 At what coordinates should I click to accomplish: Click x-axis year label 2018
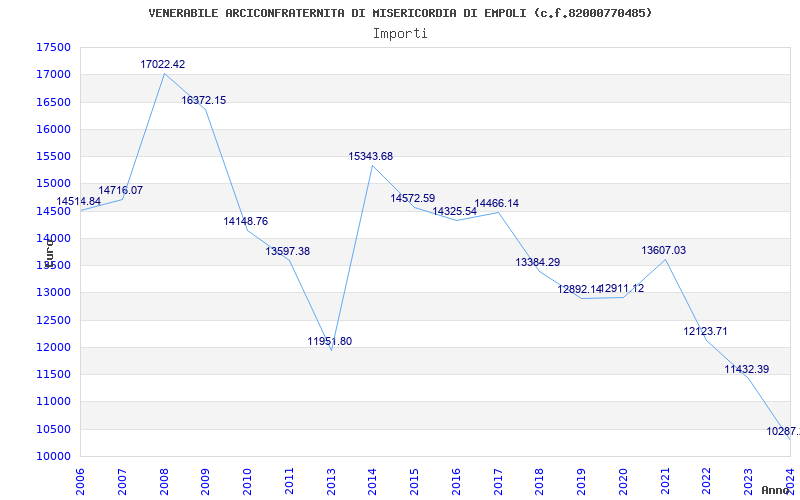click(540, 481)
